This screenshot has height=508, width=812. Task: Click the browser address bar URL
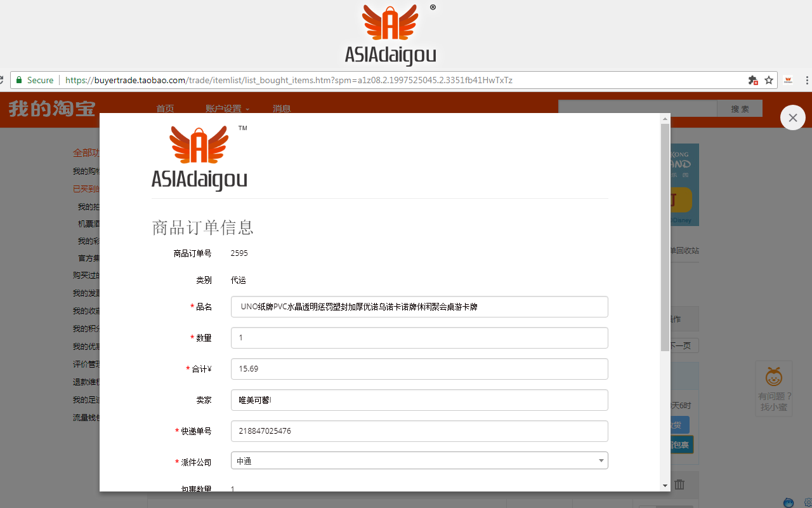[x=289, y=80]
